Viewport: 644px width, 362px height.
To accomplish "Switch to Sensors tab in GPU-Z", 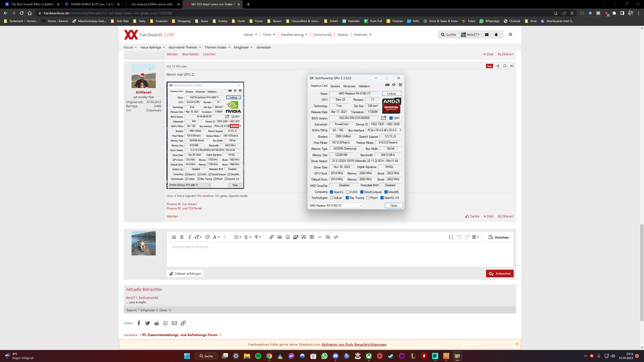I will point(335,86).
